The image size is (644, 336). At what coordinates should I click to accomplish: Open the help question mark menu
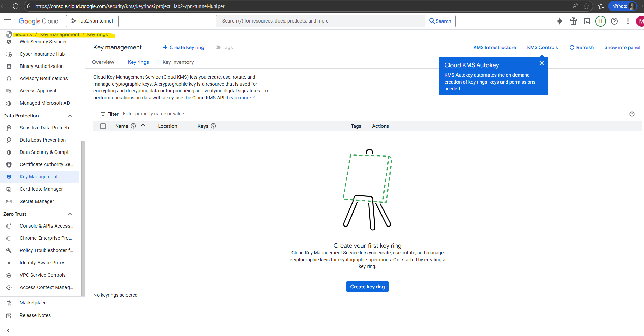tap(614, 21)
